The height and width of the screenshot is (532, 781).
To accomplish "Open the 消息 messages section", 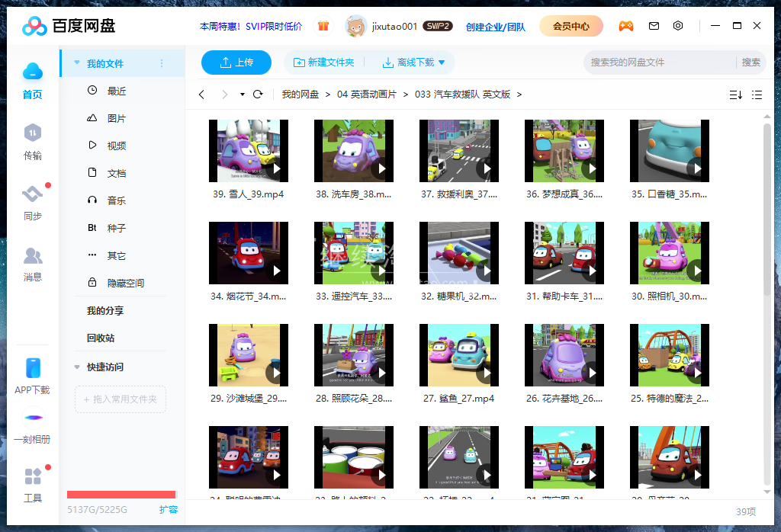I will click(32, 264).
